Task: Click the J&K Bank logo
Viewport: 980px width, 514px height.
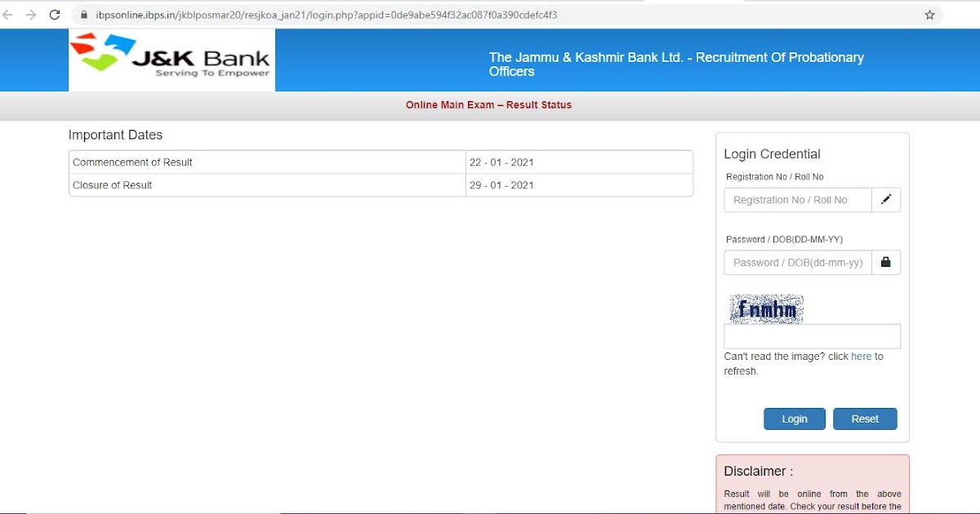Action: (171, 60)
